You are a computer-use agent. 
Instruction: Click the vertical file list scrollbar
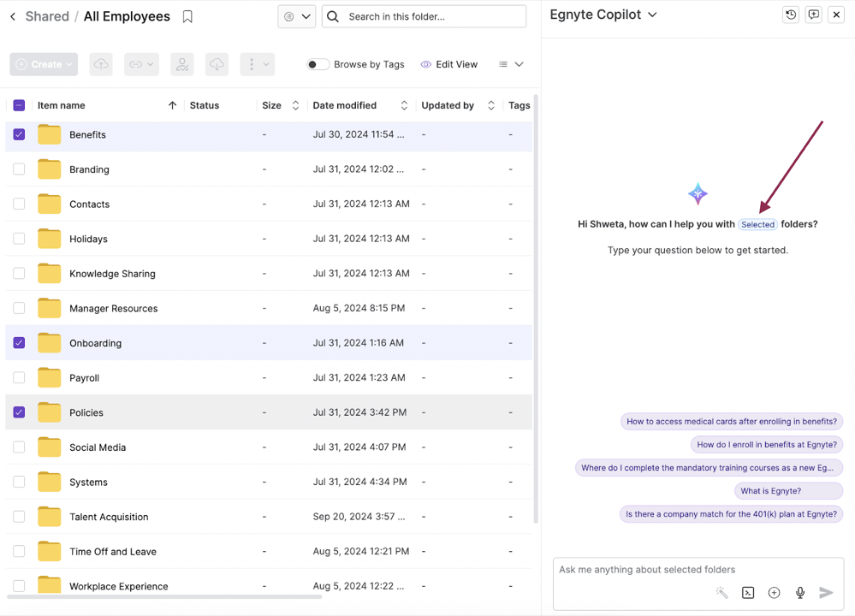536,309
